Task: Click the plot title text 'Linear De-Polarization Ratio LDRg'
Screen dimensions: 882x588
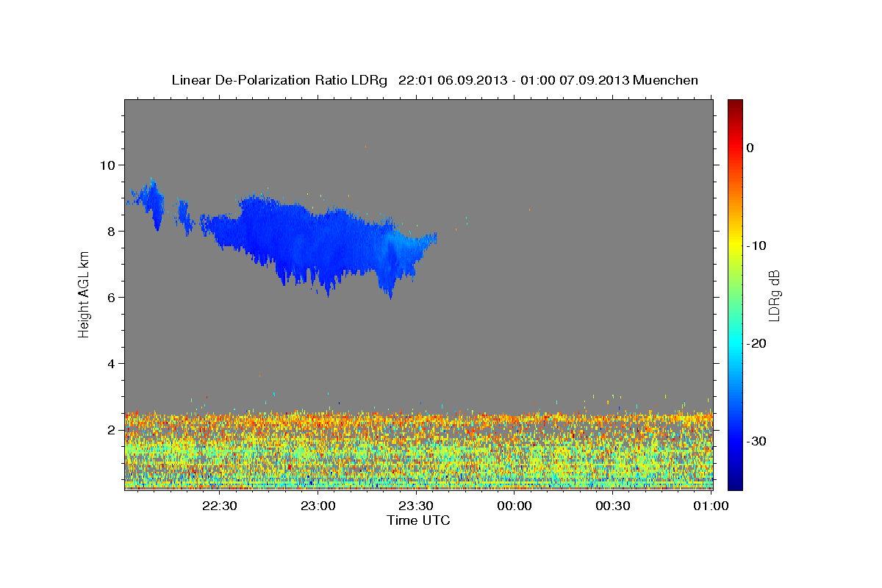Action: pyautogui.click(x=279, y=80)
